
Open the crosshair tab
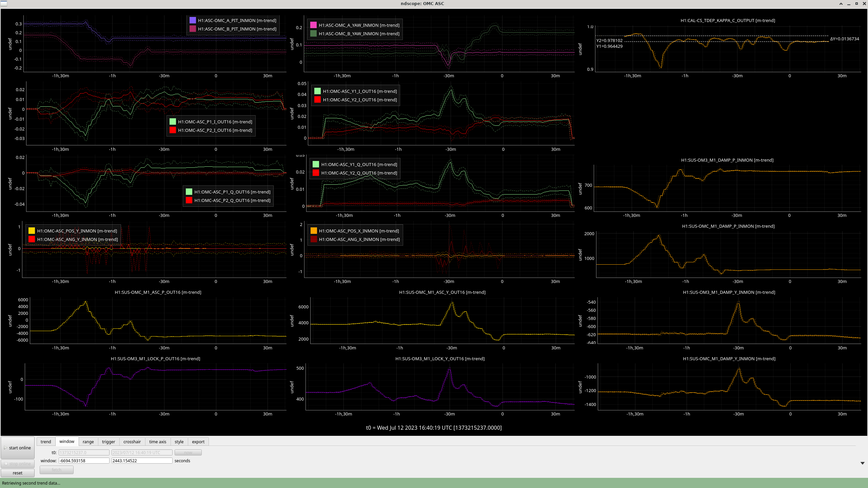pos(132,442)
